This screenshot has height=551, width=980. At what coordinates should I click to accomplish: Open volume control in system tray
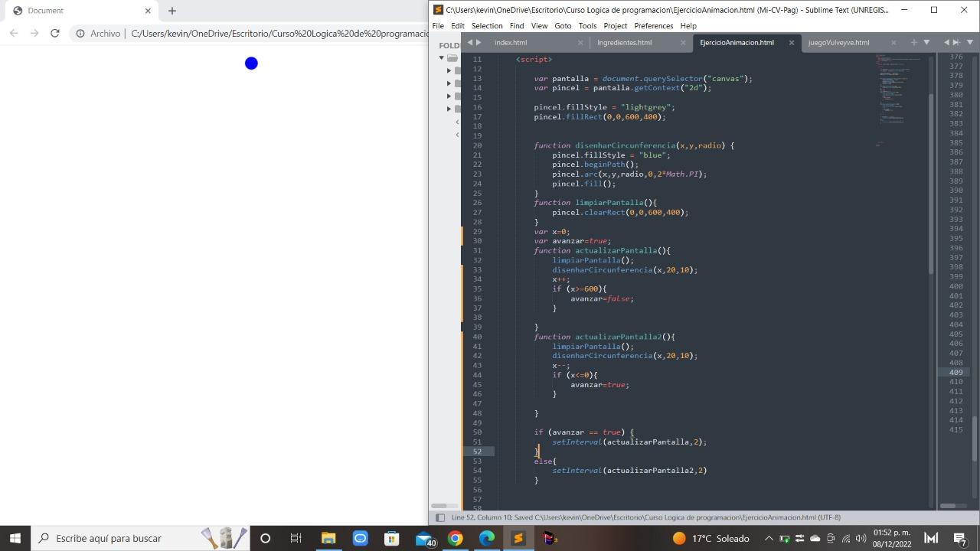[861, 538]
